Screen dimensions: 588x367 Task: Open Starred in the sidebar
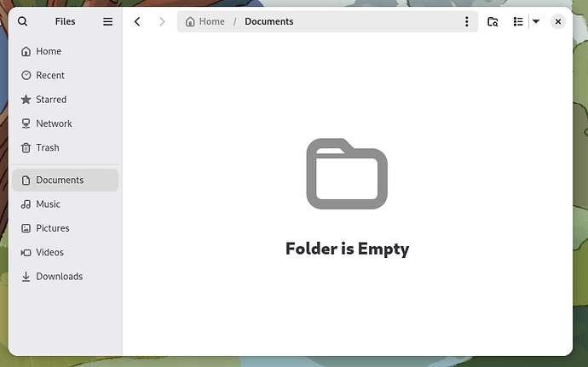[x=66, y=100]
